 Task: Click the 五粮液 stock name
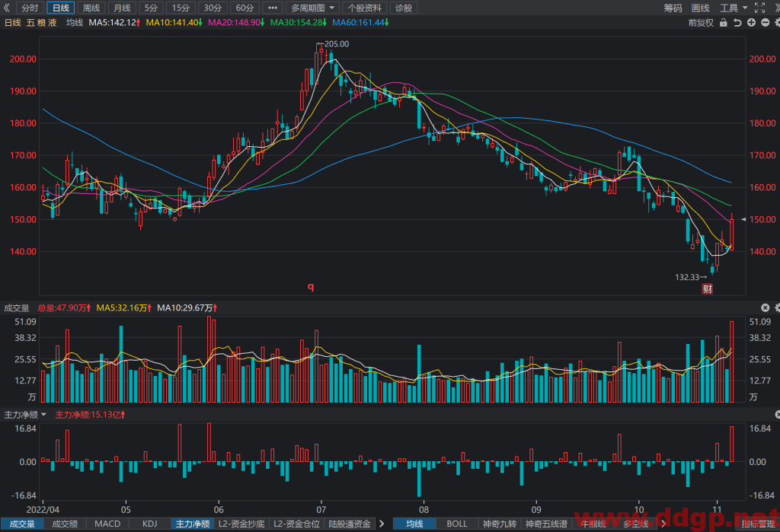[42, 22]
